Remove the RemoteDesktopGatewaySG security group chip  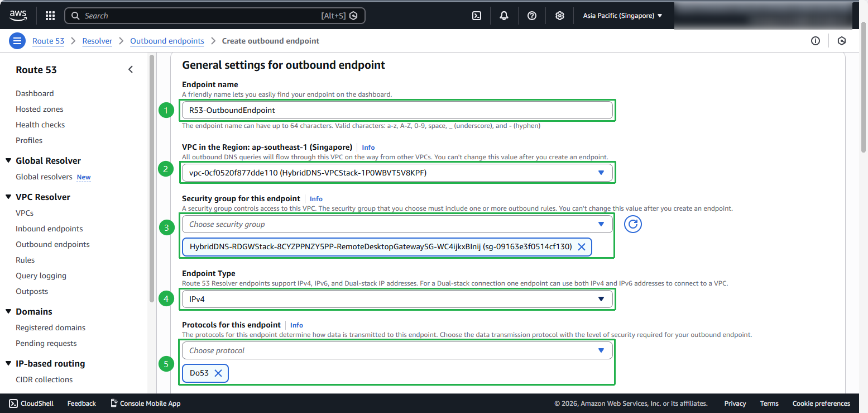coord(581,246)
